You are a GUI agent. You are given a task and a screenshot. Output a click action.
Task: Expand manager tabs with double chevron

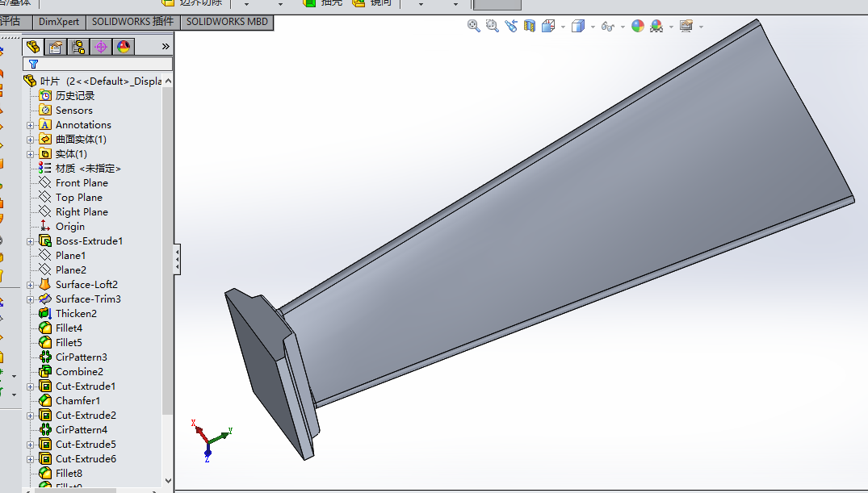point(166,47)
